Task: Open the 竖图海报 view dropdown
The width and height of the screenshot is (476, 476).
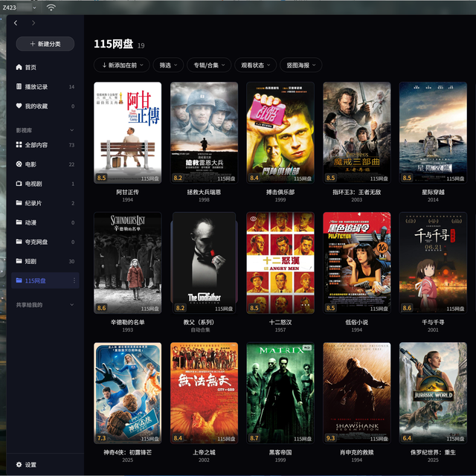Action: pos(300,65)
